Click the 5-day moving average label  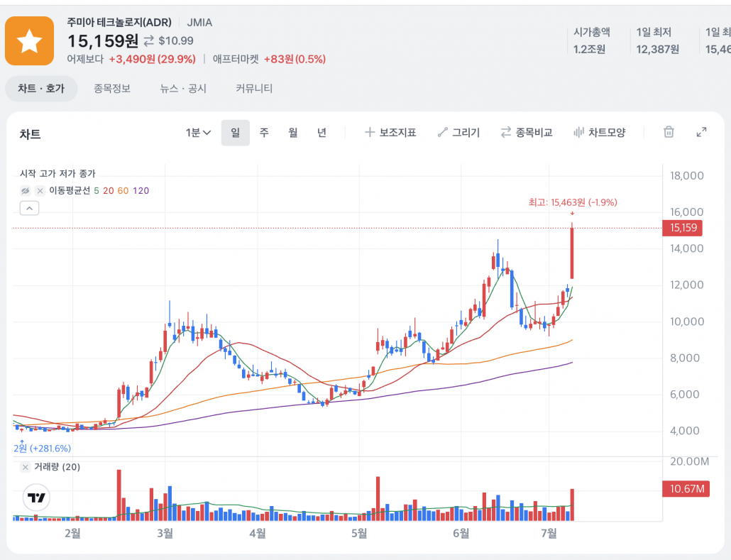coord(97,191)
